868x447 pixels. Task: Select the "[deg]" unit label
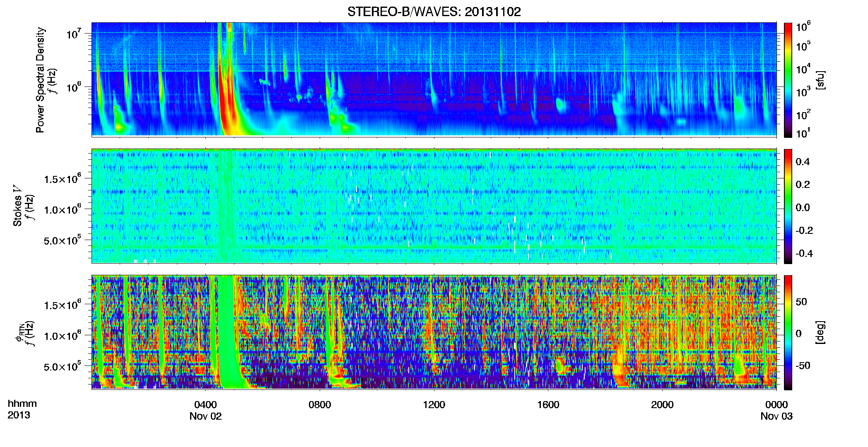(x=820, y=332)
